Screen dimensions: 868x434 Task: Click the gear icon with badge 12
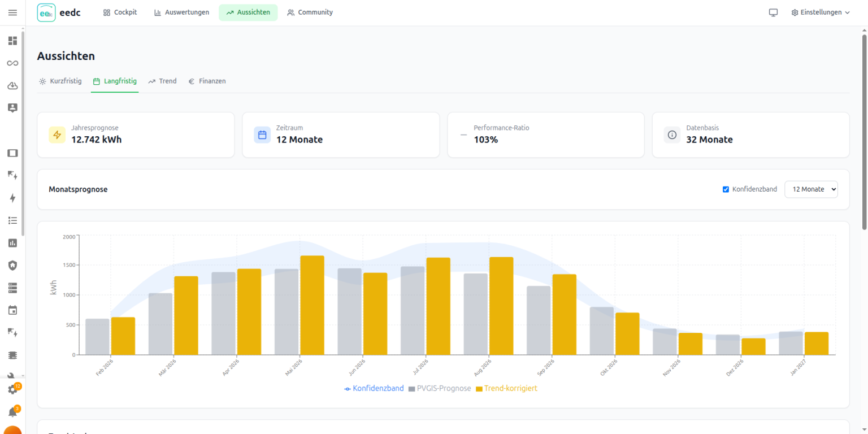tap(12, 389)
